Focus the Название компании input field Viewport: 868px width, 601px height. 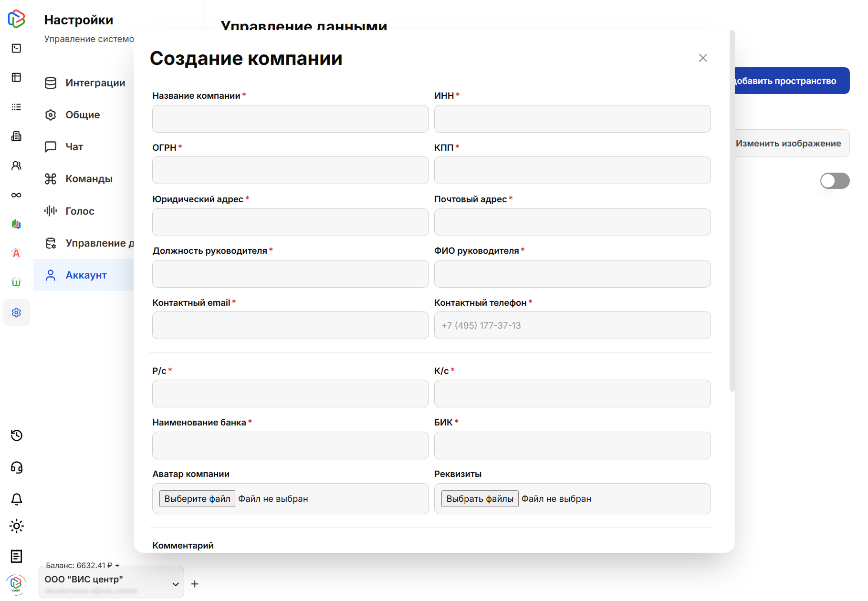[290, 119]
